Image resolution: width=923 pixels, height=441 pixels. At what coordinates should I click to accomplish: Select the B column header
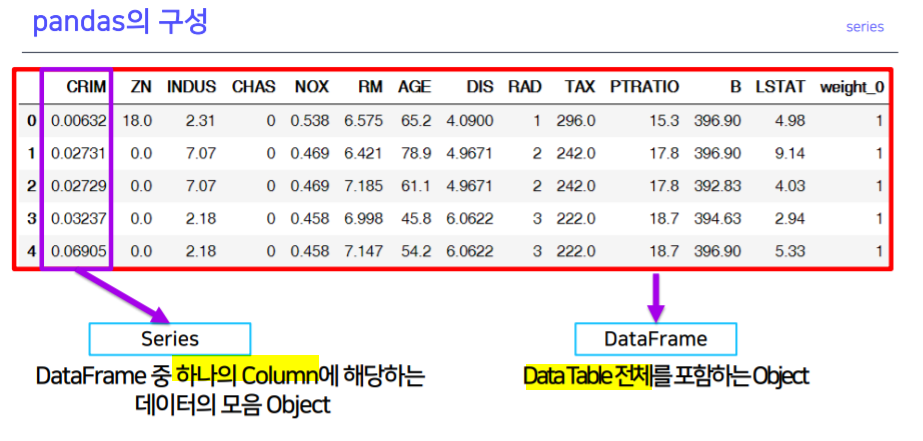coord(736,87)
